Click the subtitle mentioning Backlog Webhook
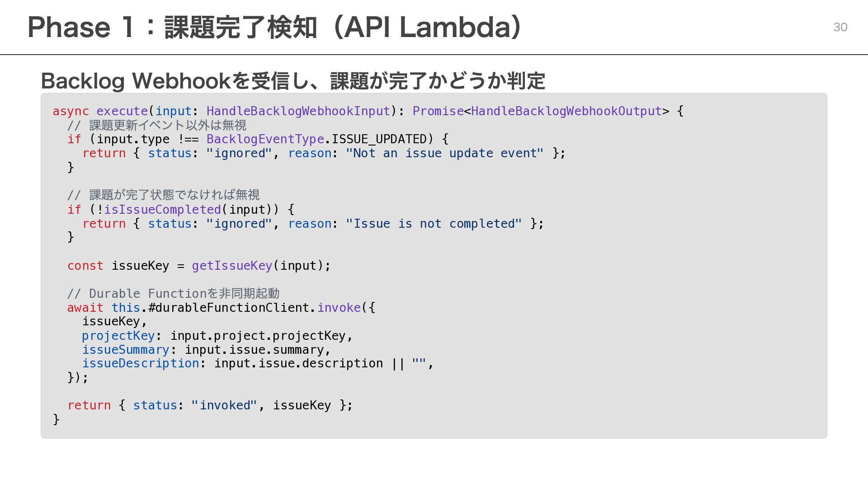Screen dimensions: 868x488 pos(293,81)
